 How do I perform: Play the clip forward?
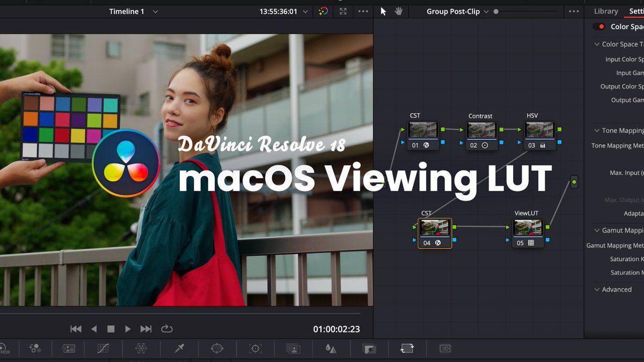point(128,329)
